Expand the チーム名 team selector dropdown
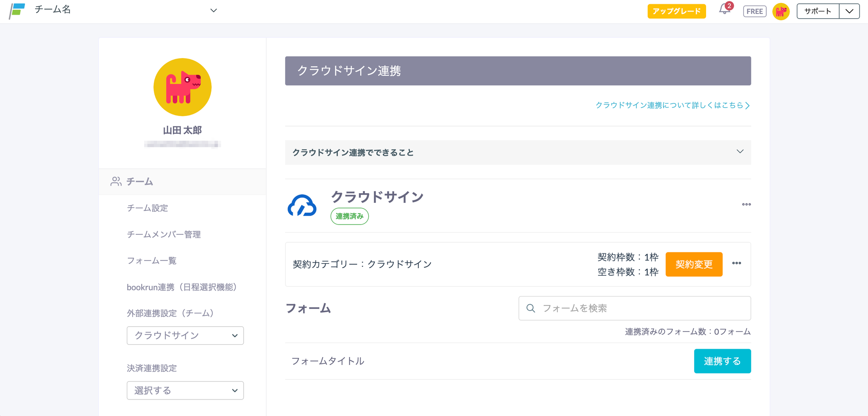Image resolution: width=868 pixels, height=416 pixels. click(213, 11)
